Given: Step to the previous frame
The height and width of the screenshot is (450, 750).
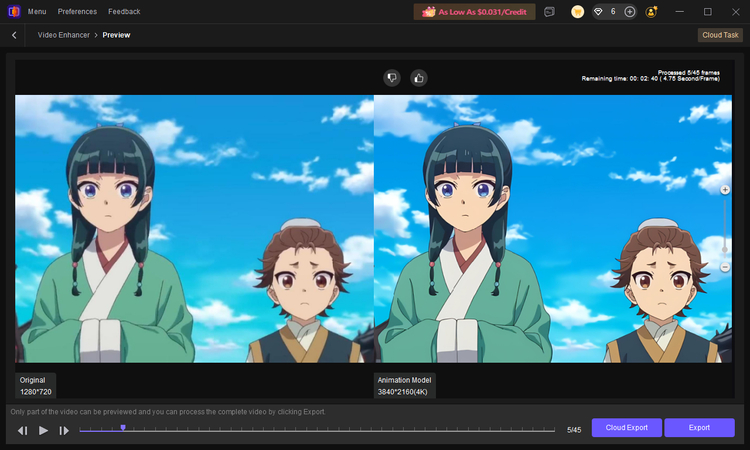Looking at the screenshot, I should coord(22,430).
